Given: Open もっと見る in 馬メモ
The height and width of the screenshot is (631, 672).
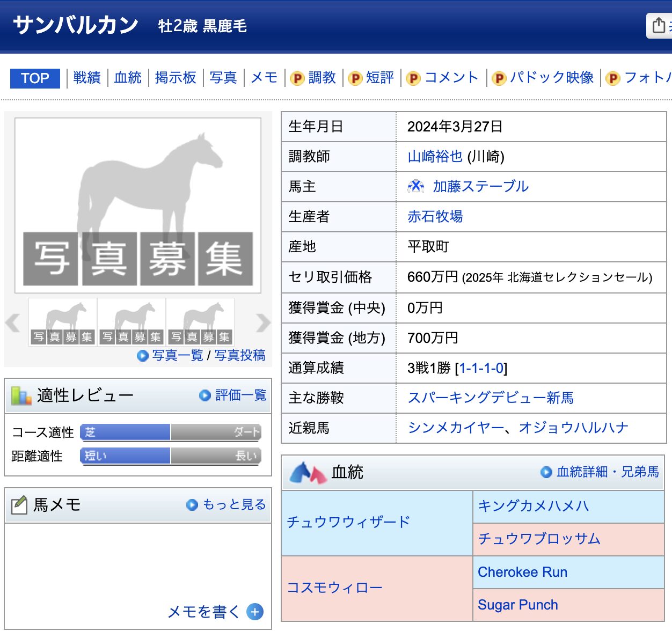Looking at the screenshot, I should [234, 505].
